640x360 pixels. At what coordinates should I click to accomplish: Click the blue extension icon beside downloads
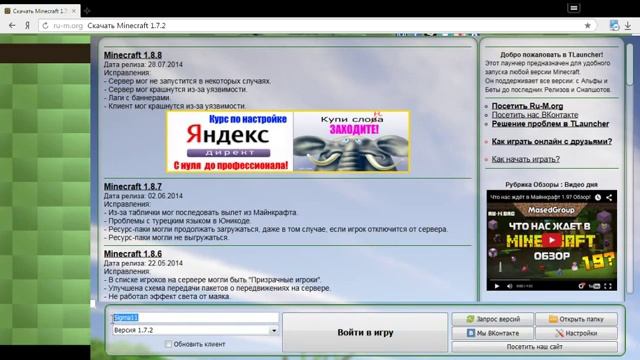tap(614, 25)
